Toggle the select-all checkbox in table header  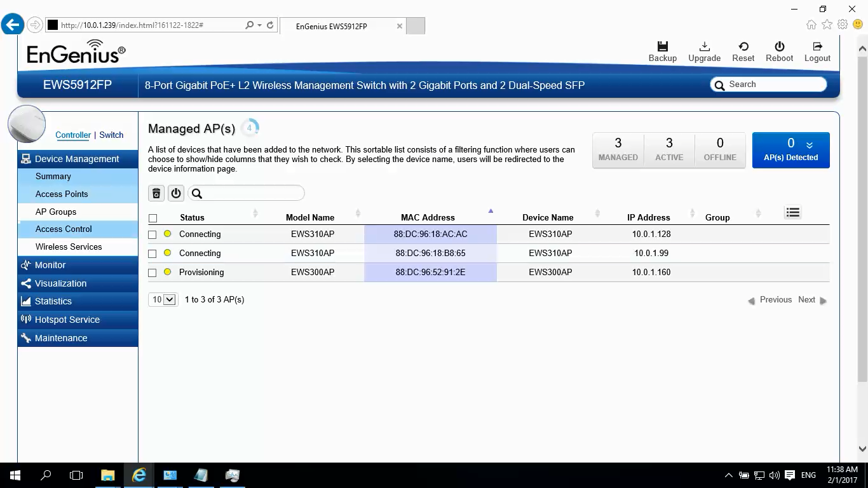coord(153,218)
